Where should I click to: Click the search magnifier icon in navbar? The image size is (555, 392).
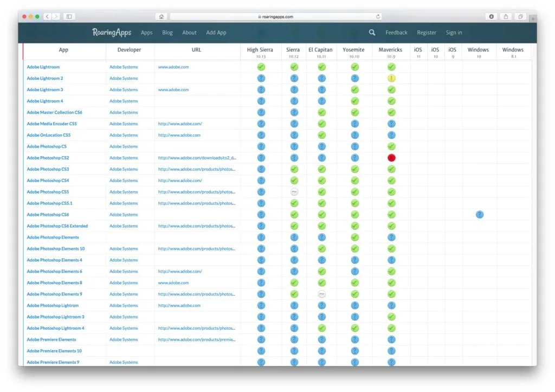(372, 32)
